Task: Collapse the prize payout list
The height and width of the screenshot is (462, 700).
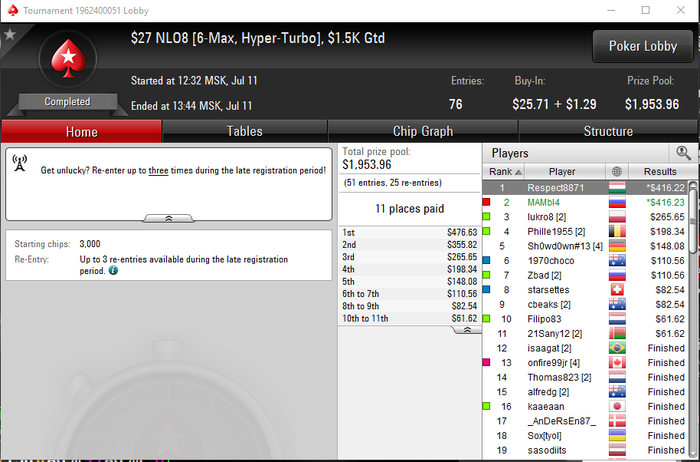Action: [x=467, y=330]
